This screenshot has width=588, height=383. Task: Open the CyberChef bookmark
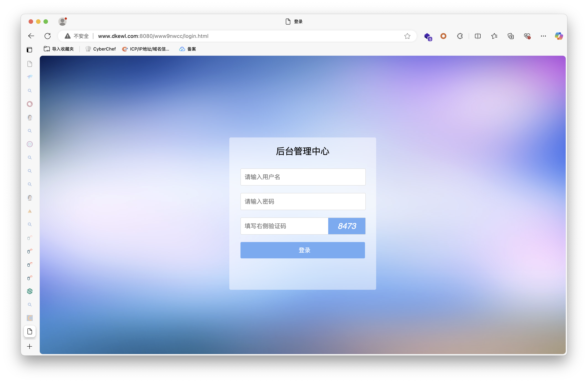coord(100,49)
